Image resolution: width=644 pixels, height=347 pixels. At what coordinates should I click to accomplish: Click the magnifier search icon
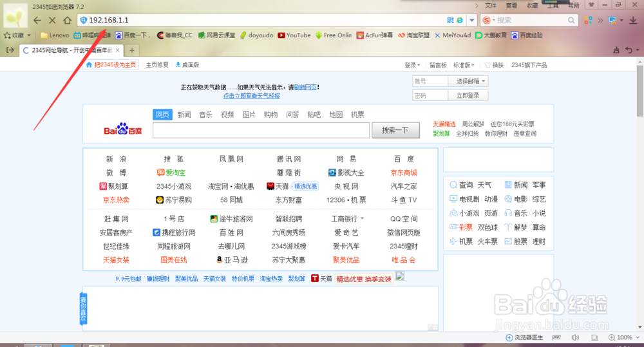571,20
